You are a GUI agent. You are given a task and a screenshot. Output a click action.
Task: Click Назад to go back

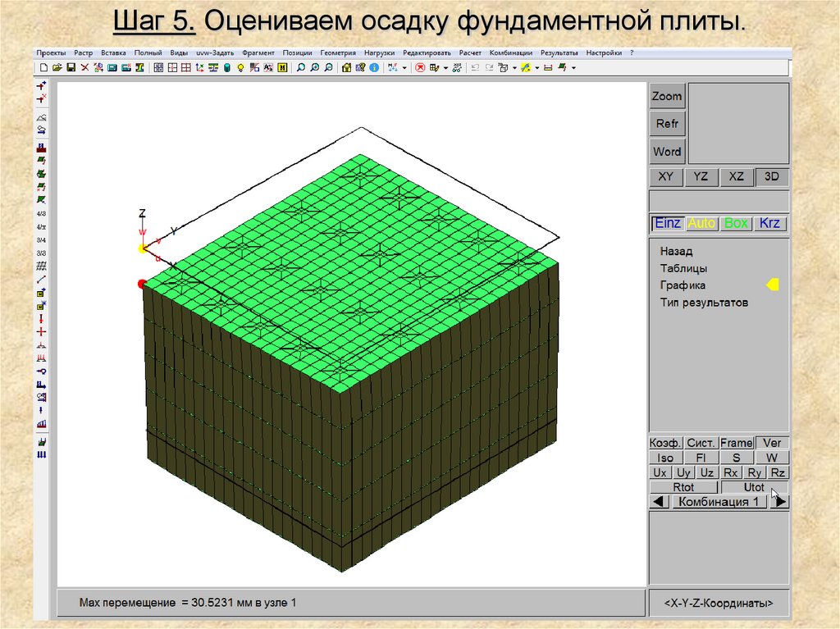click(676, 251)
